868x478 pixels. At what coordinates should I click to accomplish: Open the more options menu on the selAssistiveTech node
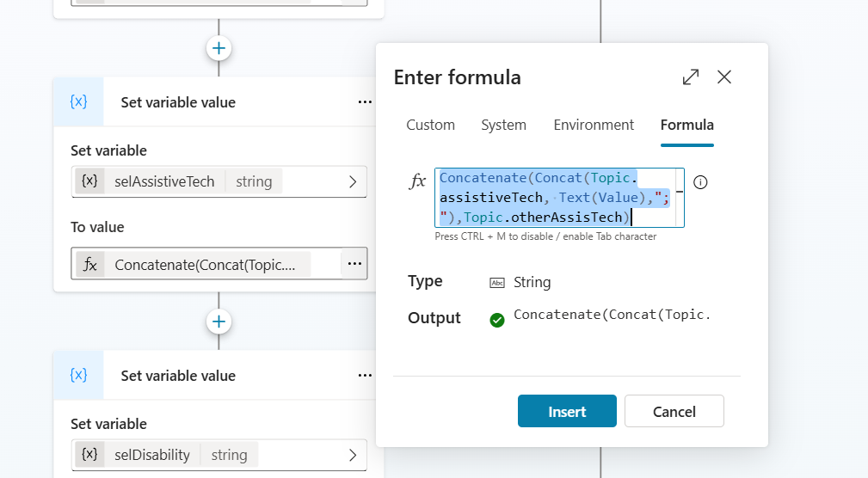pos(365,102)
